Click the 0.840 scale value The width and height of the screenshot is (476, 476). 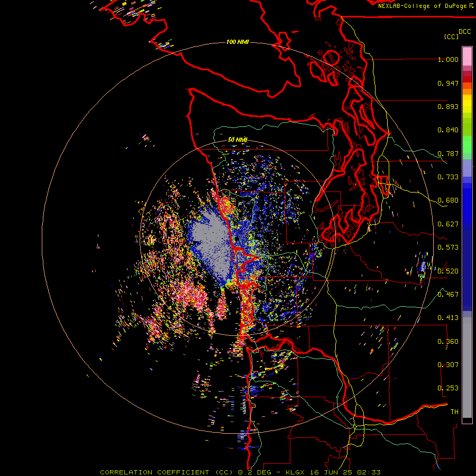[x=448, y=130]
